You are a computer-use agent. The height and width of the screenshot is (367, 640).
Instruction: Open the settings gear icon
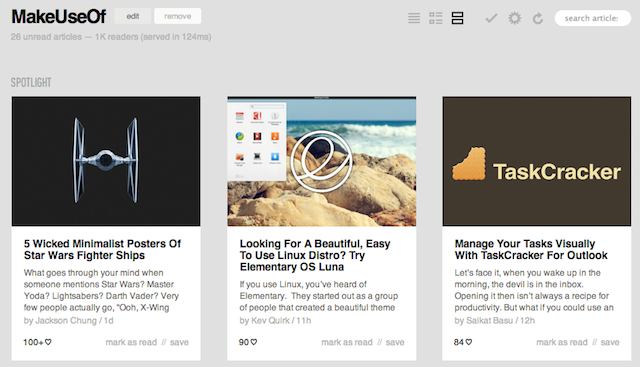(514, 18)
